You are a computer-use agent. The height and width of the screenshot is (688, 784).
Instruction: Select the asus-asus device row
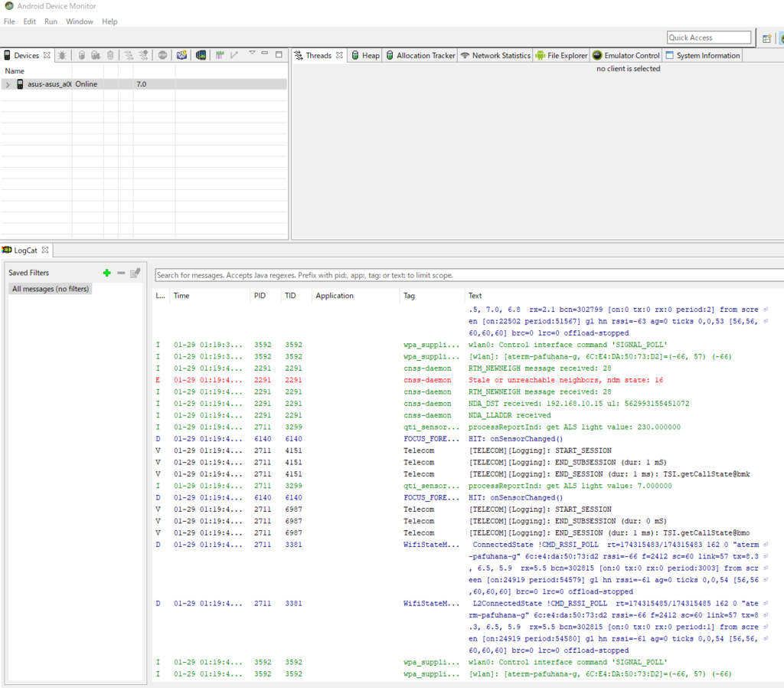(144, 84)
